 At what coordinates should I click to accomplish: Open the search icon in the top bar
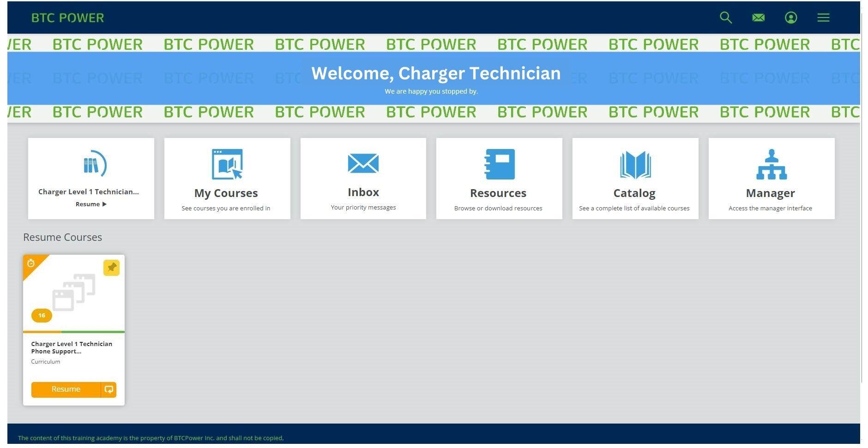pyautogui.click(x=725, y=17)
